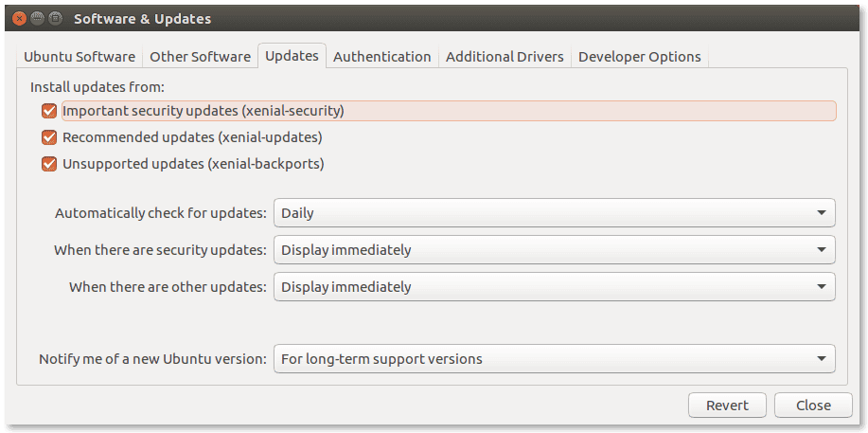868x433 pixels.
Task: Maximize the Software & Updates window
Action: [55, 18]
